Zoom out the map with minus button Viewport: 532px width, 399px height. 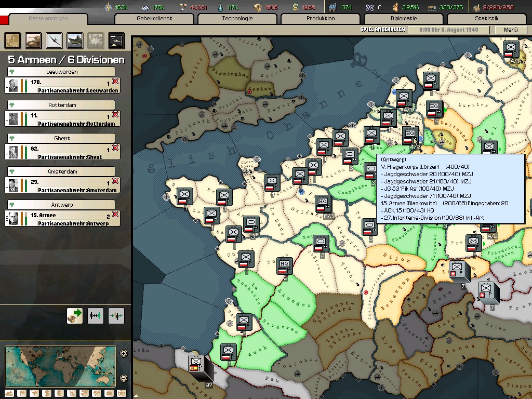(124, 378)
